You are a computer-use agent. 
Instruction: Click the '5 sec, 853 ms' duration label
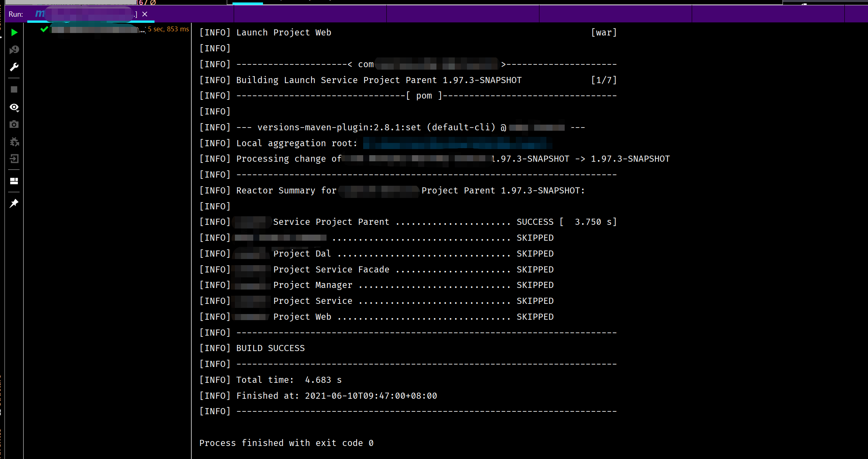pos(168,29)
